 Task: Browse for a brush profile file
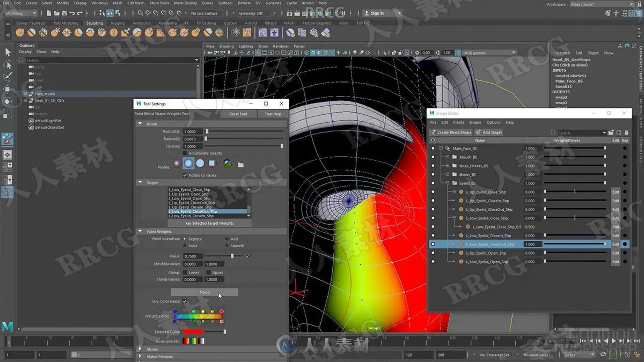tap(240, 164)
